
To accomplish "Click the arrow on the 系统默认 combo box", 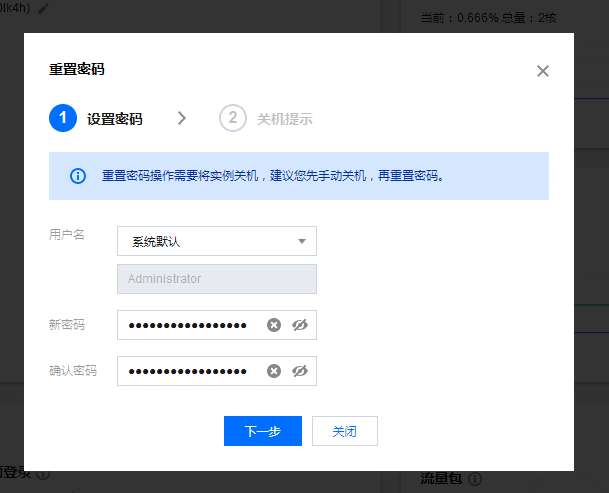I will [x=301, y=241].
